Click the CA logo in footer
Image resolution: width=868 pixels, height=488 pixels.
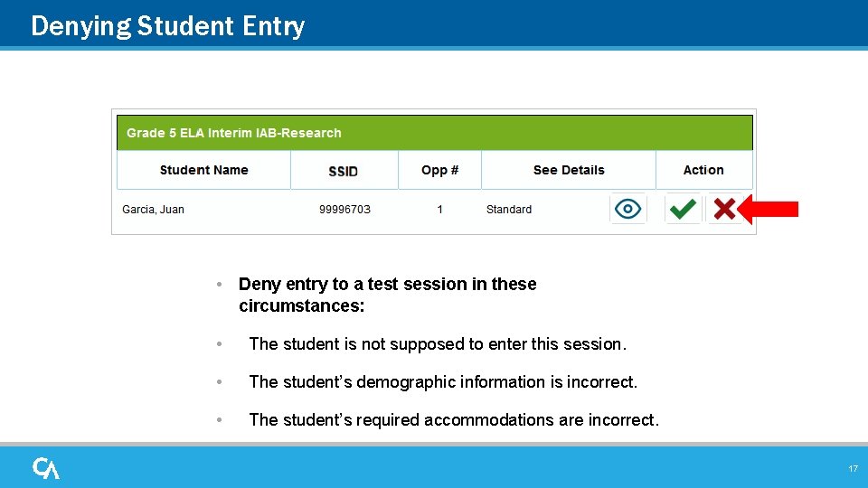[x=46, y=468]
